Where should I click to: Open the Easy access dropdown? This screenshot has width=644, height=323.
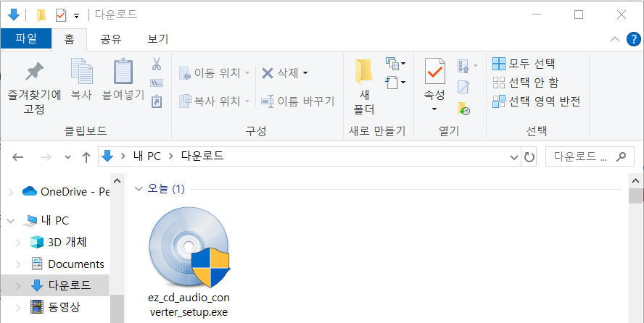(395, 83)
